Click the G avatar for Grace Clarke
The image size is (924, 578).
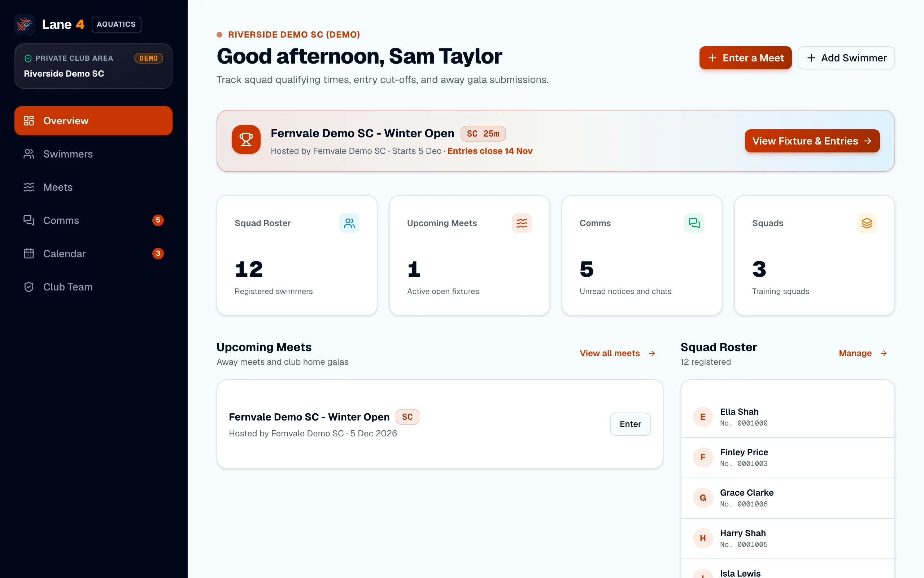click(703, 498)
